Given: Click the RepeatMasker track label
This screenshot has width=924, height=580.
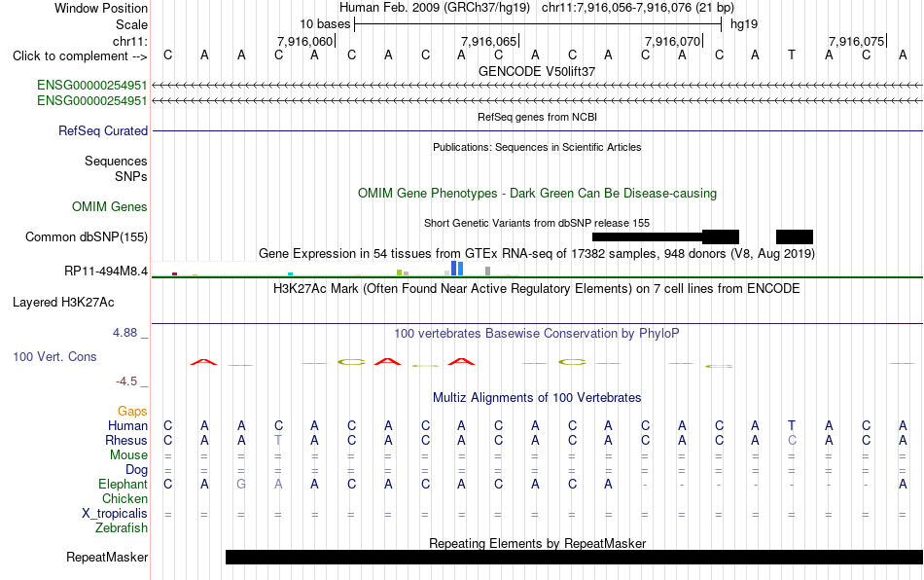Looking at the screenshot, I should coord(107,557).
